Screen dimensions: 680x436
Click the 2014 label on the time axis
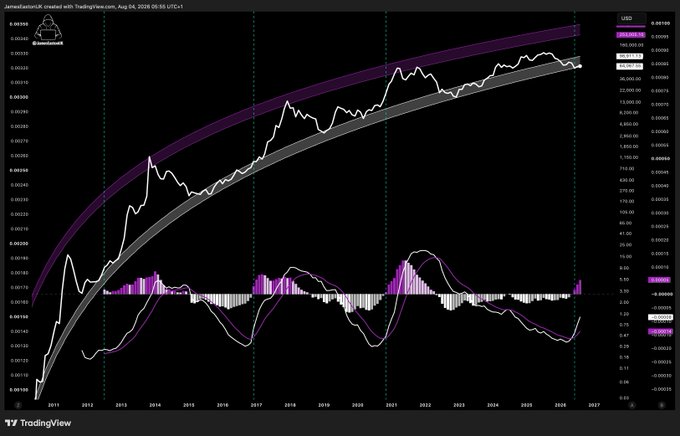155,405
